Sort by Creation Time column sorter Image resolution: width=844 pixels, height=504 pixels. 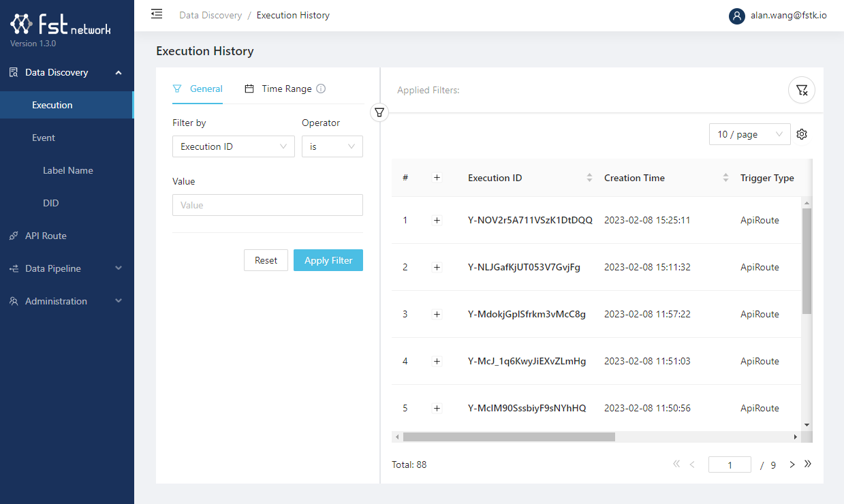tap(725, 178)
